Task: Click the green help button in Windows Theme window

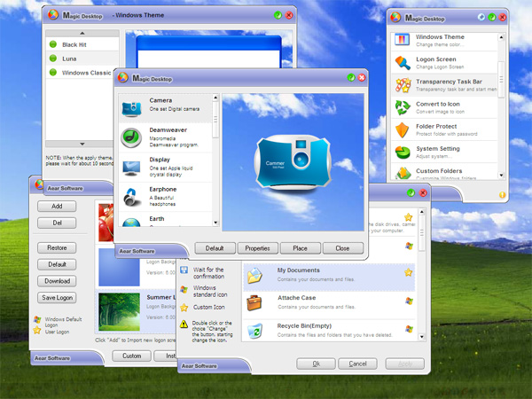Action: 278,15
